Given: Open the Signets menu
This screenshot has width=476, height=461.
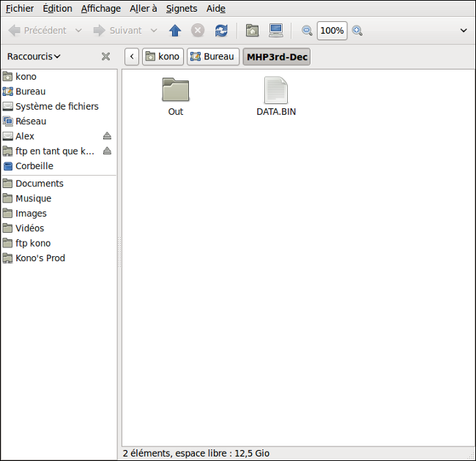Looking at the screenshot, I should pos(182,9).
